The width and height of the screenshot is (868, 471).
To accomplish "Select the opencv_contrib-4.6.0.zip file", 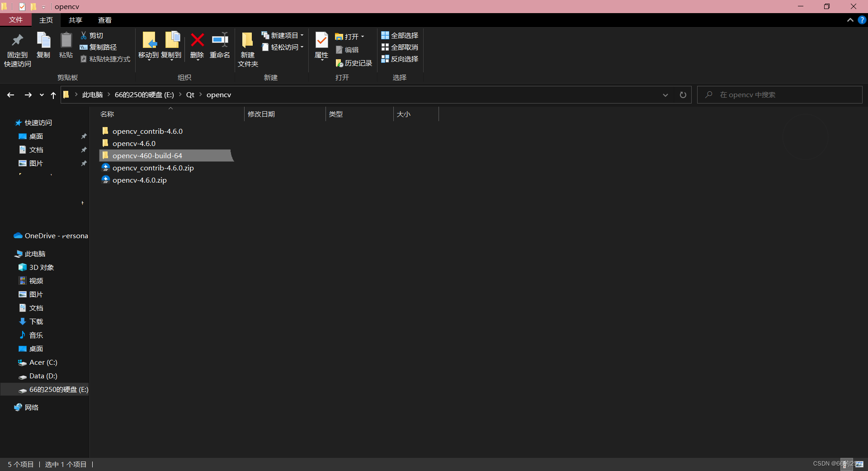I will (153, 168).
